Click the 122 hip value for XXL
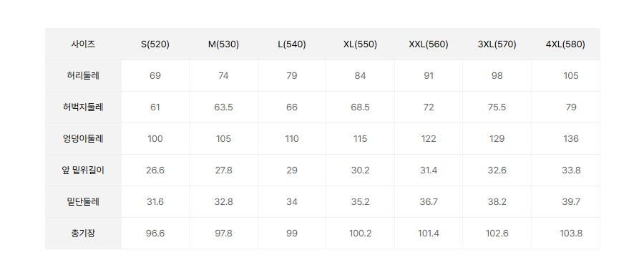 [429, 138]
